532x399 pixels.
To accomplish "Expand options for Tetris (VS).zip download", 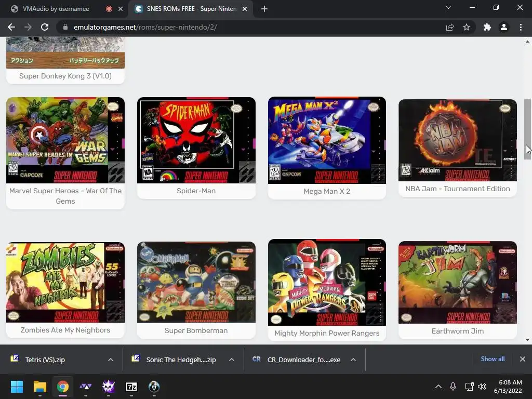I will coord(111,360).
